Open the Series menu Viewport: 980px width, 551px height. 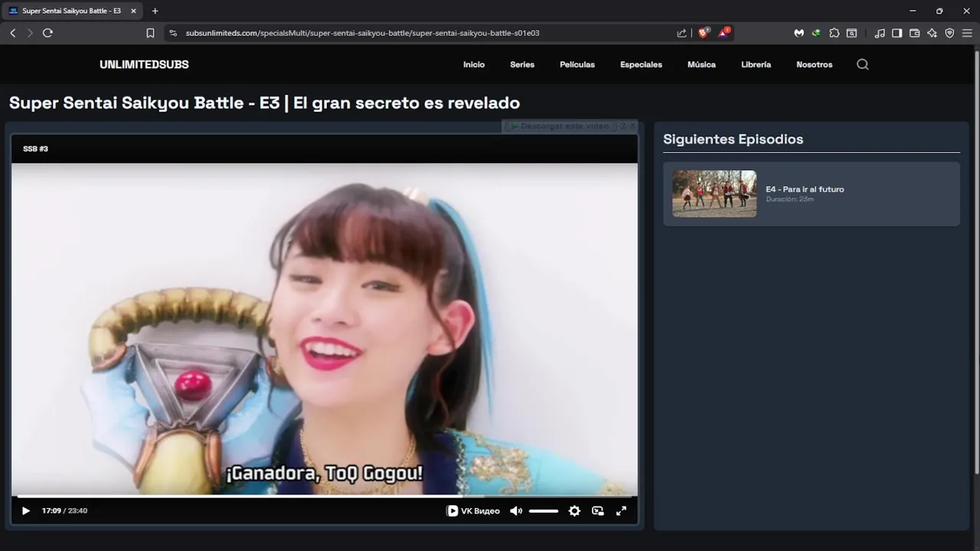[x=522, y=64]
